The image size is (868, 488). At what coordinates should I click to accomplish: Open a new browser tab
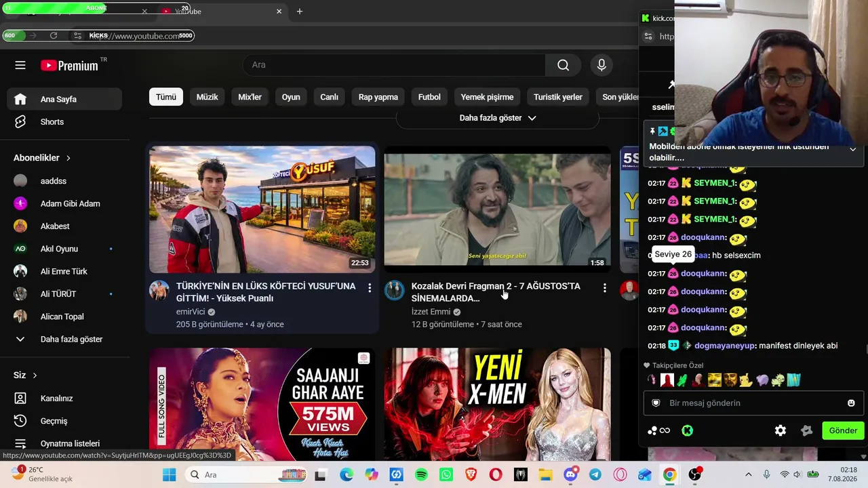coord(300,12)
